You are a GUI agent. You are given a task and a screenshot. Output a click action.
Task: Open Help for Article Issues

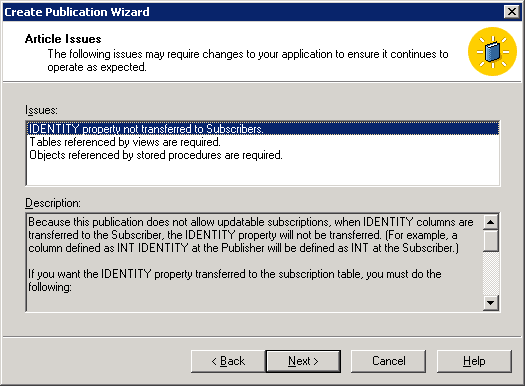click(x=474, y=361)
